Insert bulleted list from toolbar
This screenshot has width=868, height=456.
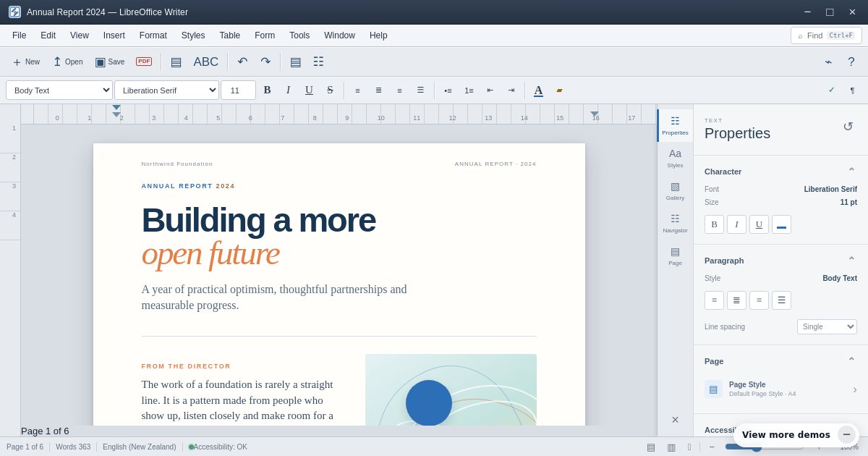coord(448,90)
